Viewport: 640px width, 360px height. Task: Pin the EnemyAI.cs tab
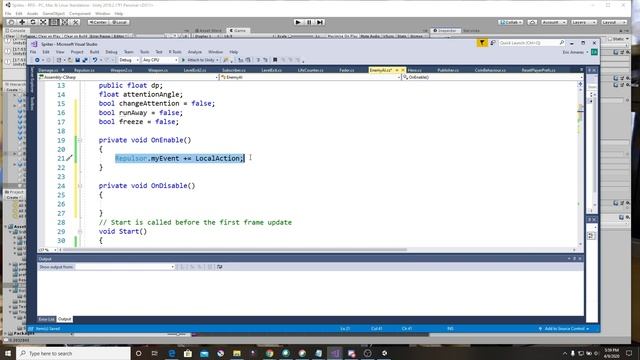point(397,70)
